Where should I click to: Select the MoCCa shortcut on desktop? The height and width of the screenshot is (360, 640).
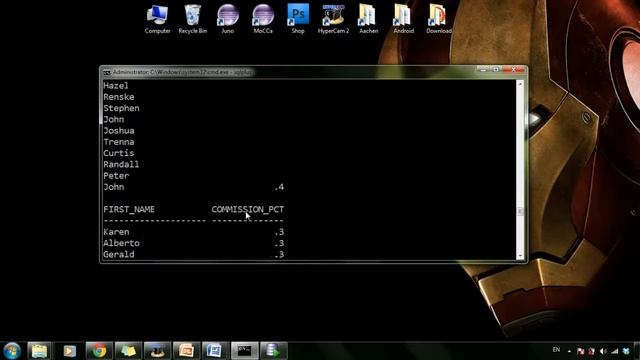[263, 19]
